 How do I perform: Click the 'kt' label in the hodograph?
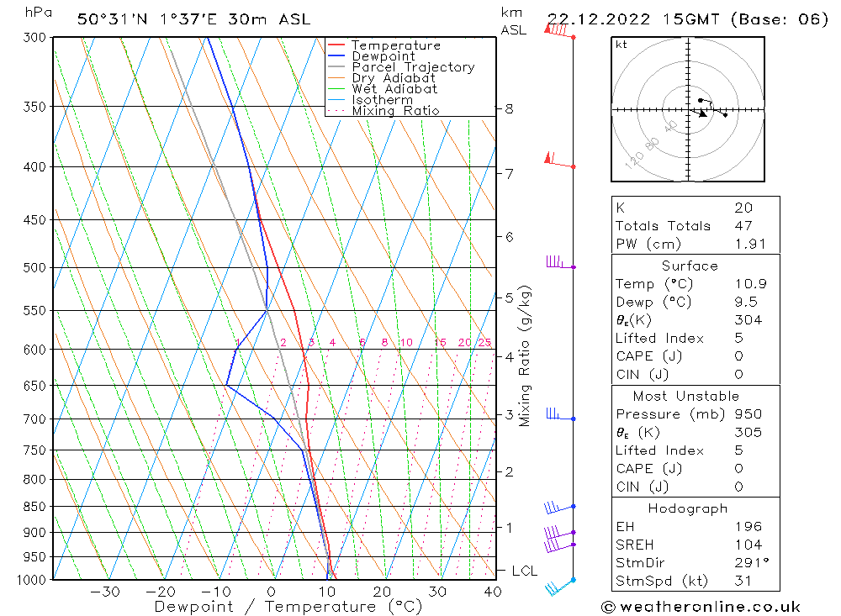621,45
